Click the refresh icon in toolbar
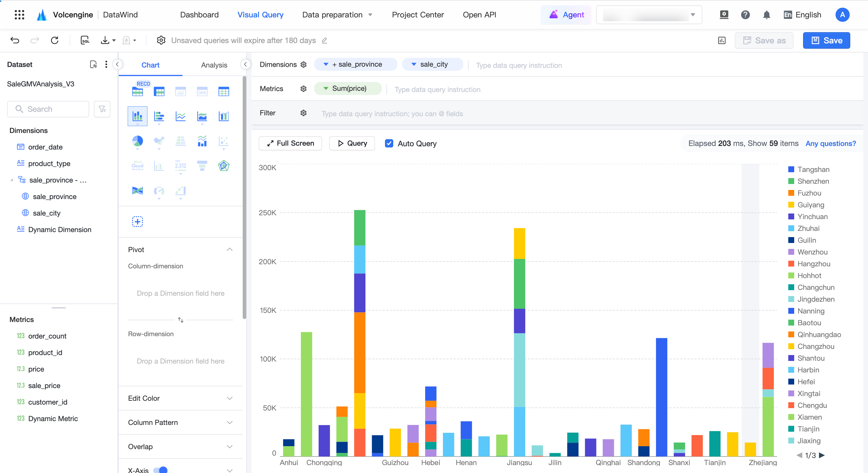 (x=55, y=40)
